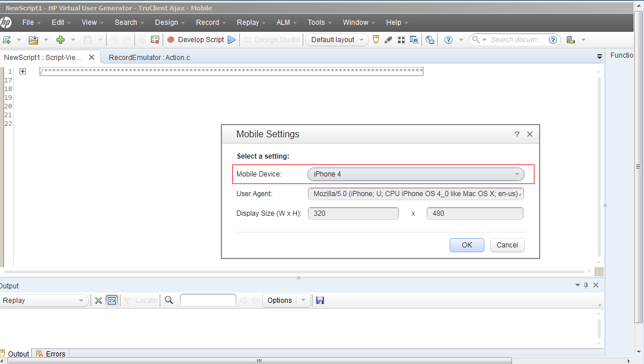
Task: Open the Help question mark icon in toolbar
Action: coord(449,40)
